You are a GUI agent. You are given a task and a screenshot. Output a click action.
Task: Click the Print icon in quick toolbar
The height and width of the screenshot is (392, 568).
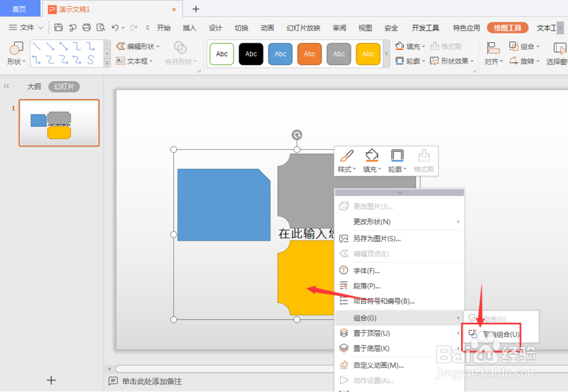point(86,27)
